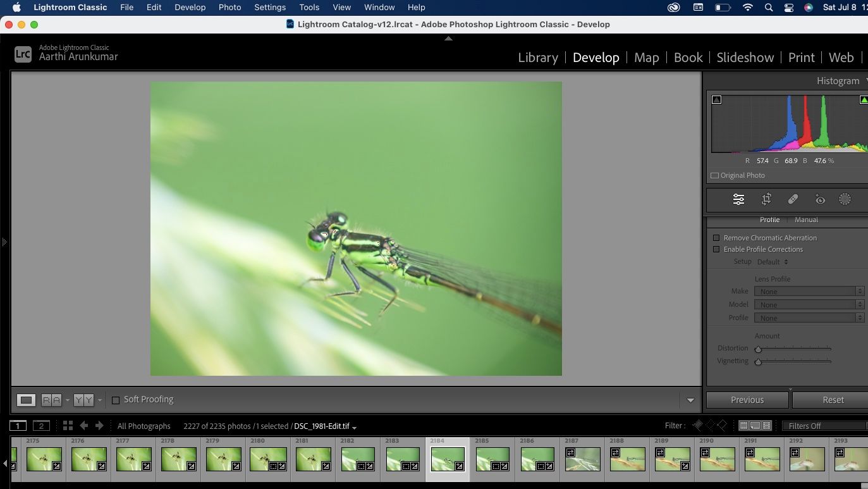The image size is (868, 489).
Task: Select the Crop Overlay tool
Action: 766,199
